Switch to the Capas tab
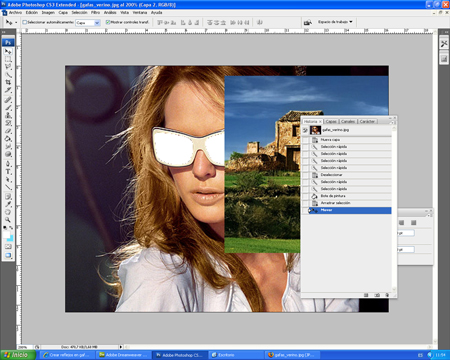The width and height of the screenshot is (450, 360). pyautogui.click(x=331, y=122)
